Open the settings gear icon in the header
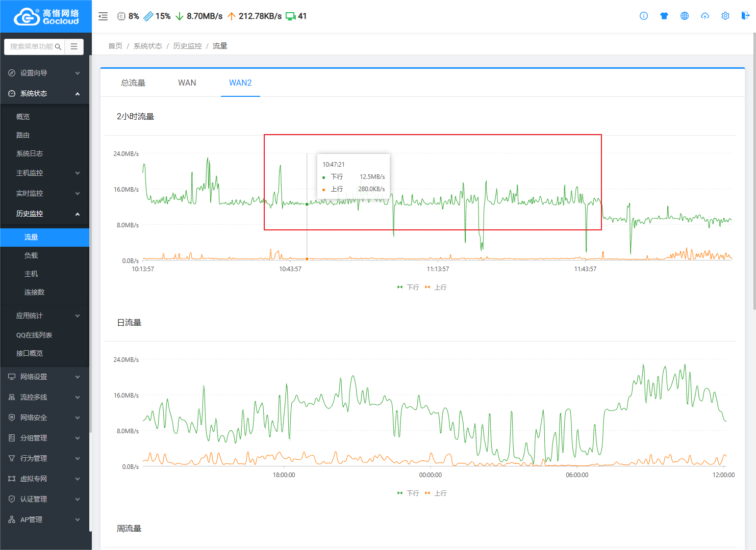Viewport: 756px width, 550px height. [x=725, y=16]
